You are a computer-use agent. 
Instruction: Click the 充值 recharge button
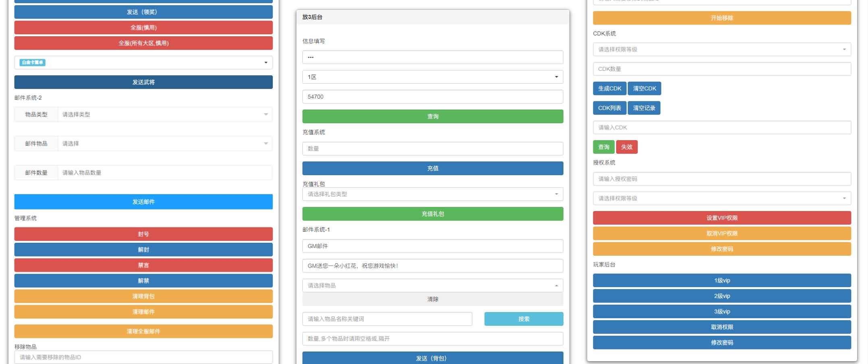click(x=432, y=168)
